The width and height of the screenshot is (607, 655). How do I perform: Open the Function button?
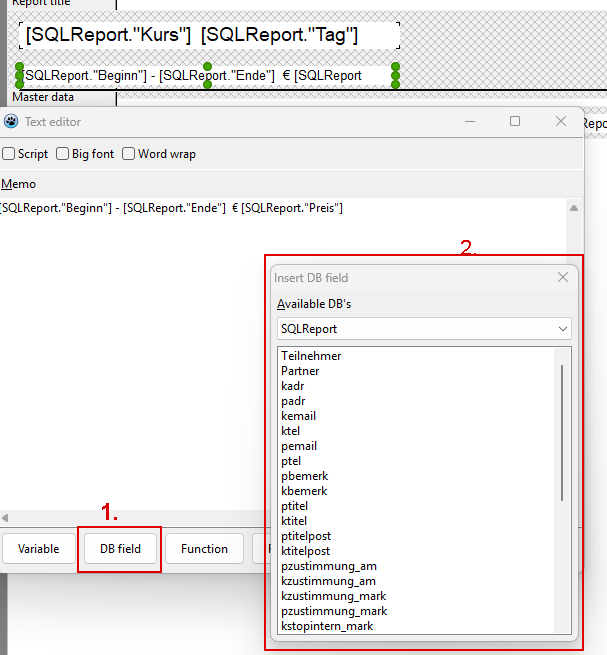tap(204, 549)
